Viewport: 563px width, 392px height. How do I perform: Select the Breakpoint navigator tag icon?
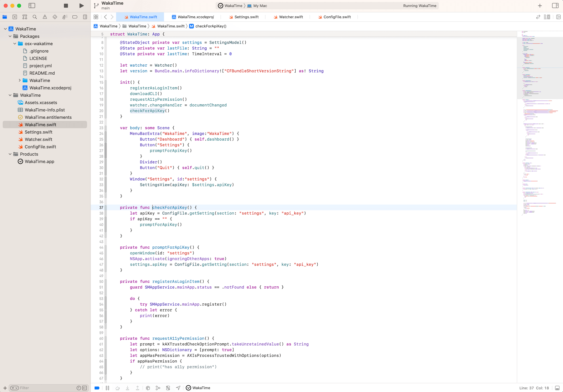pos(75,17)
